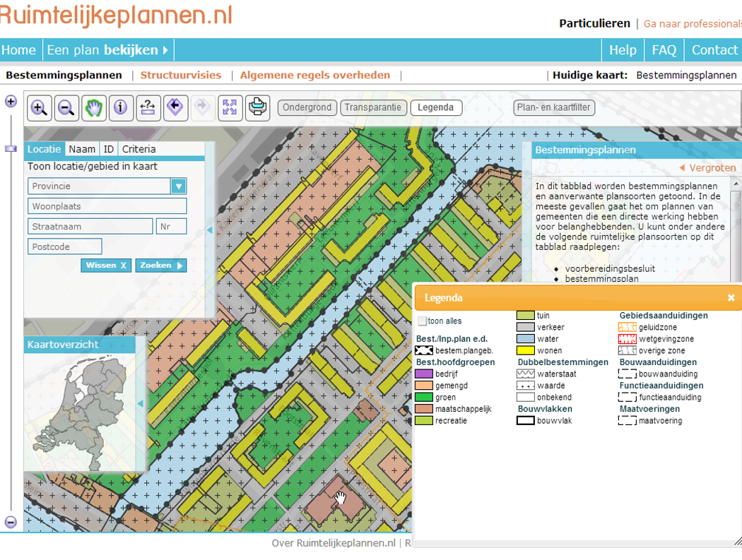
Task: Click the geluidzone legend symbol
Action: tap(627, 327)
